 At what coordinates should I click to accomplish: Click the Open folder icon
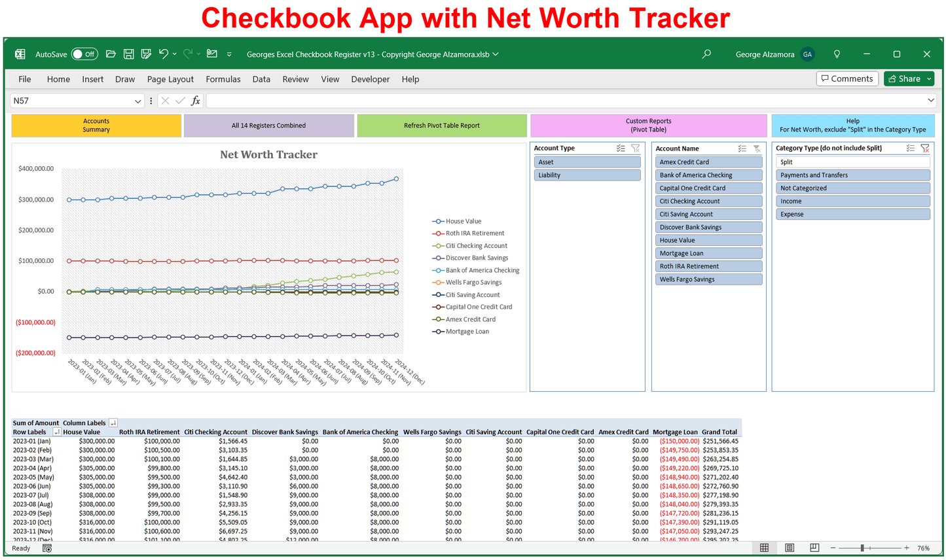pyautogui.click(x=111, y=54)
